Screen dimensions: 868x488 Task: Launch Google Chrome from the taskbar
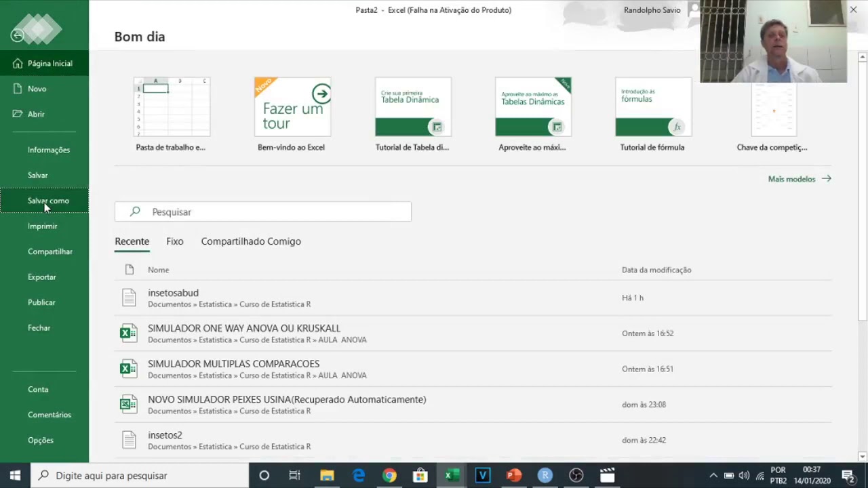coord(389,475)
